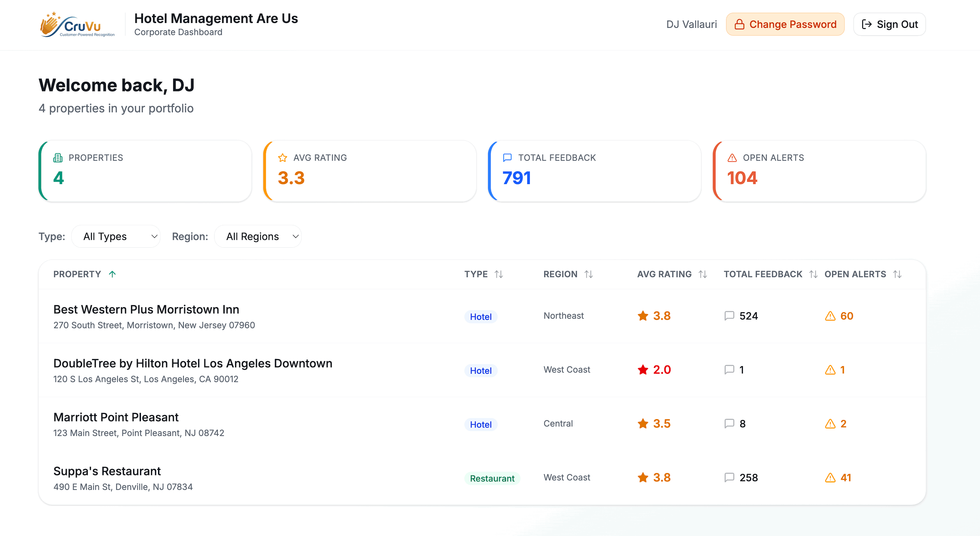Click the feedback bubble icon beside 8
This screenshot has width=980, height=536.
(x=729, y=423)
